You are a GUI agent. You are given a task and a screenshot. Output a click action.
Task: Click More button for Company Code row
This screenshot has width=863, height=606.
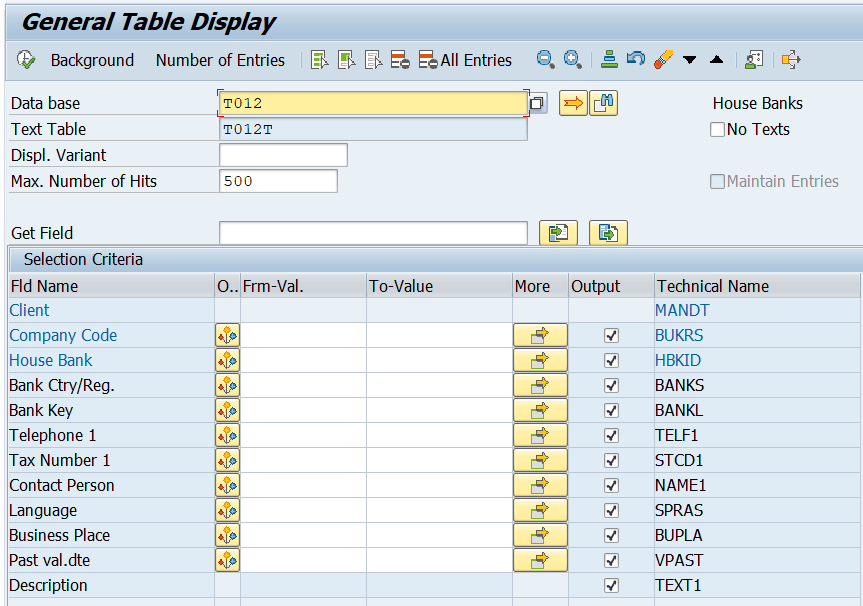540,335
